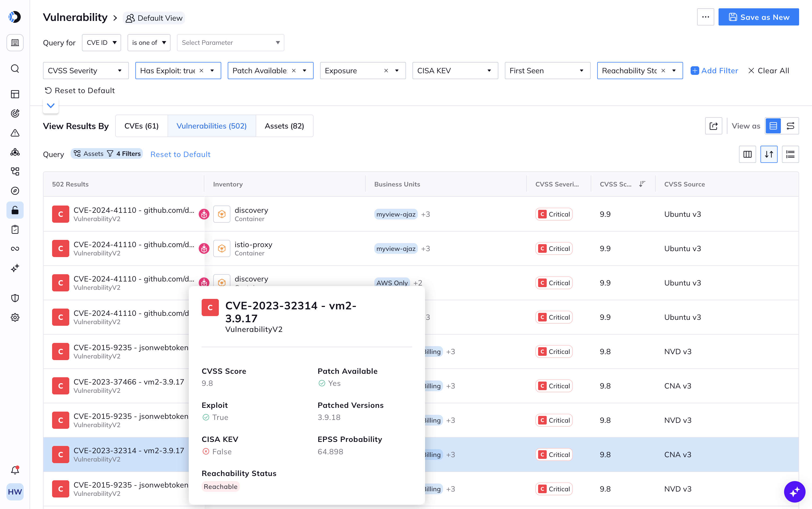812x509 pixels.
Task: Clear the Patch Available filter value
Action: point(294,71)
